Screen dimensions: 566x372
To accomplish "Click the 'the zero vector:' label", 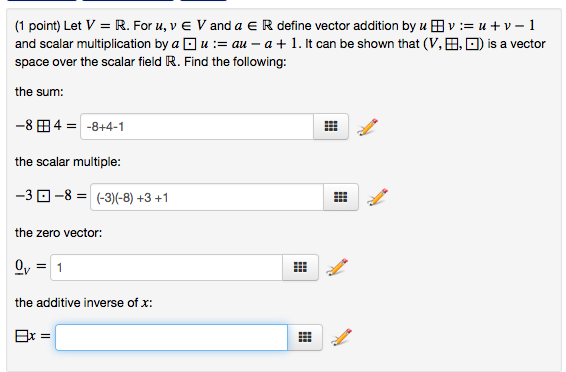I will 58,233.
